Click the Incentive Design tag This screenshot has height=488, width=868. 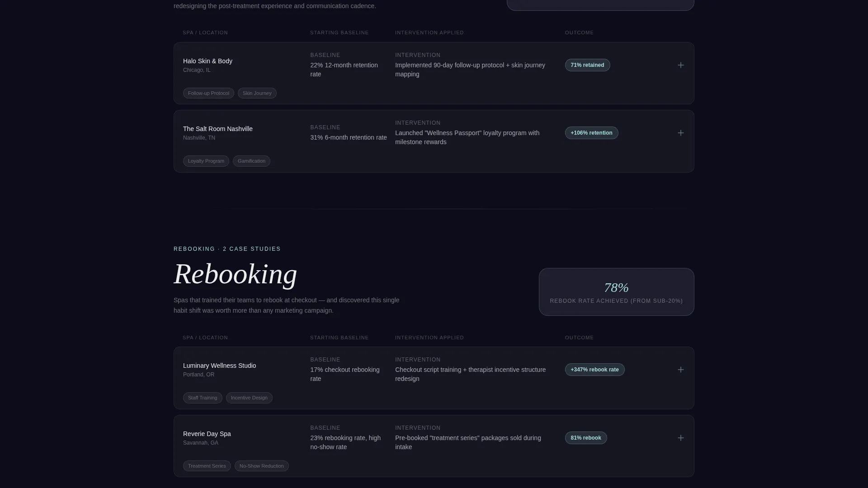249,398
